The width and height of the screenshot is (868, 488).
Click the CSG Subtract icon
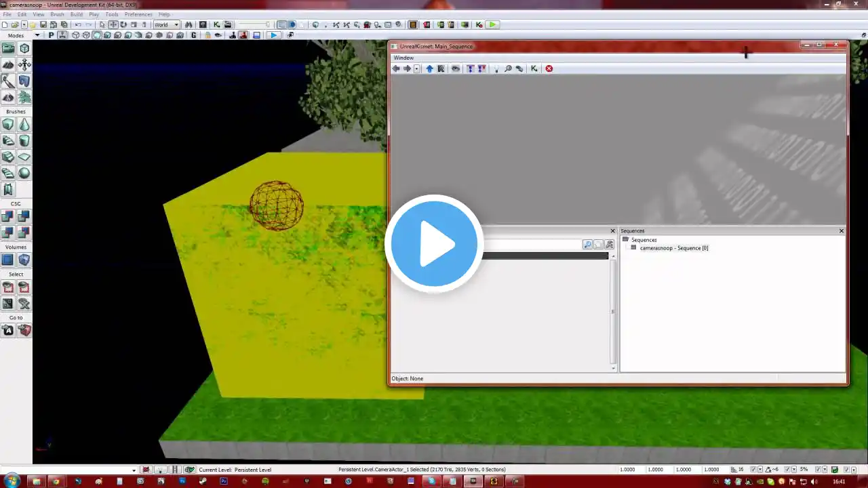pyautogui.click(x=24, y=217)
